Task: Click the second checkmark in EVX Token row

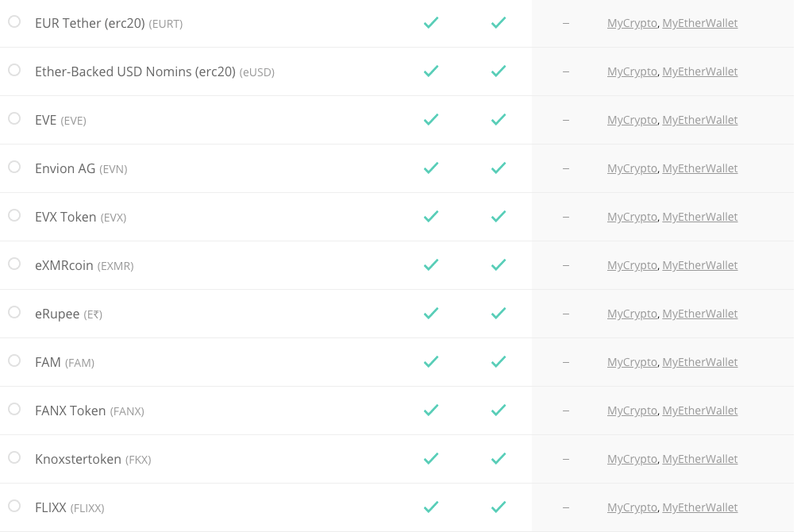Action: click(x=499, y=216)
